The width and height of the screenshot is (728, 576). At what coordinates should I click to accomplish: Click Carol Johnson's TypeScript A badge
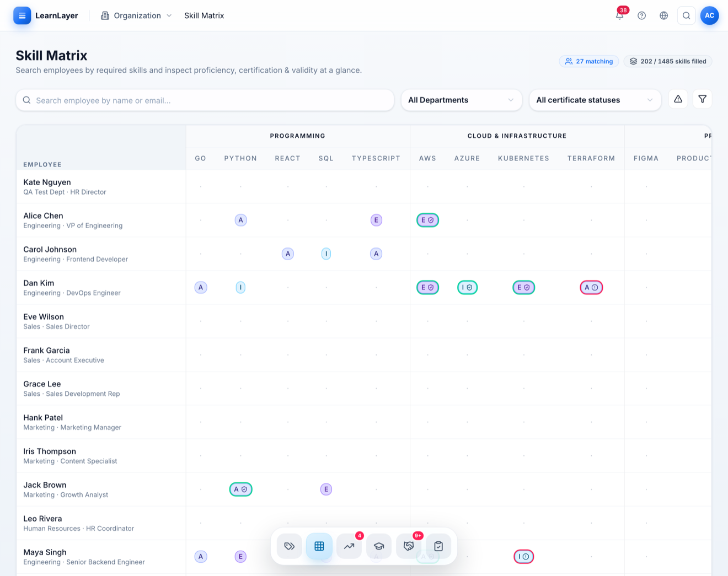pyautogui.click(x=376, y=254)
